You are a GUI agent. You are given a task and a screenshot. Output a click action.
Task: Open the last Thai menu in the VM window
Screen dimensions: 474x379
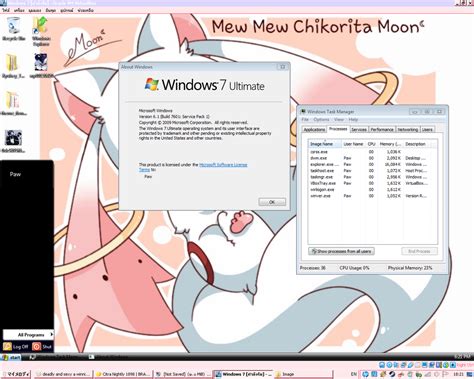85,10
